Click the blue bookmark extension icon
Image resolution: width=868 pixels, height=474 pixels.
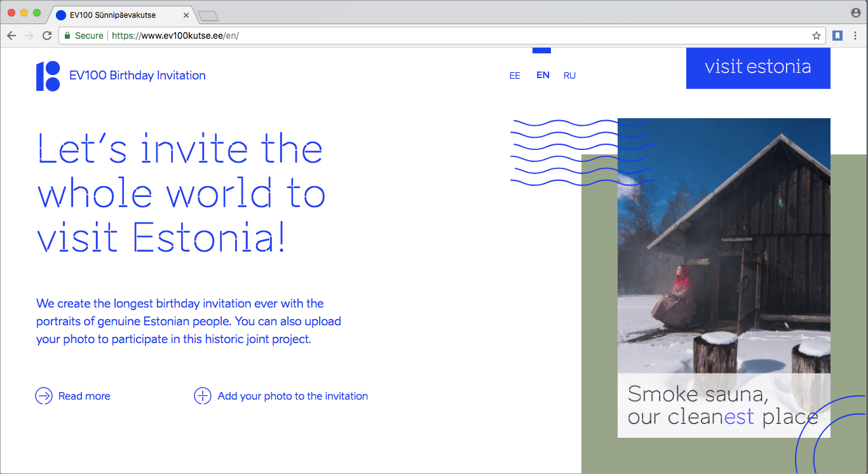837,36
